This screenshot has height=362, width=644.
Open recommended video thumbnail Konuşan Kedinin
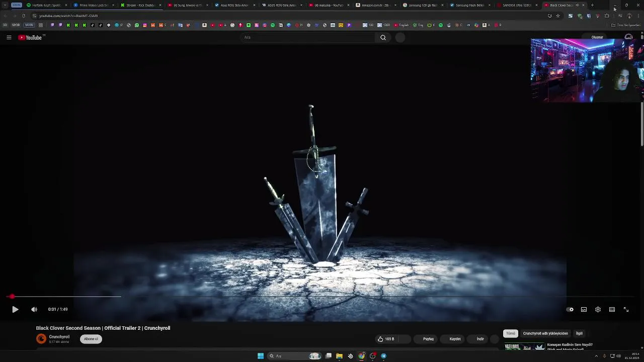point(525,347)
